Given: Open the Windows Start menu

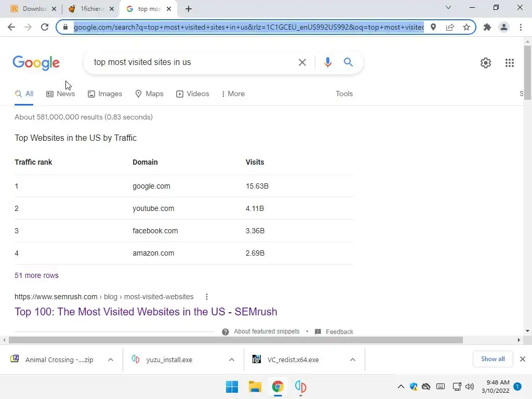Looking at the screenshot, I should pos(232,387).
